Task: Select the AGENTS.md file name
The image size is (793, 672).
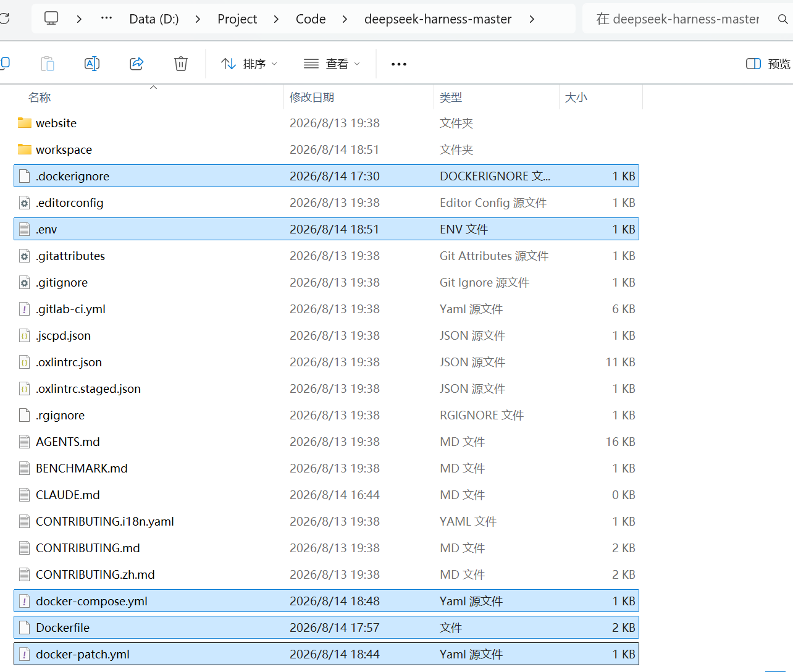Action: pos(68,442)
